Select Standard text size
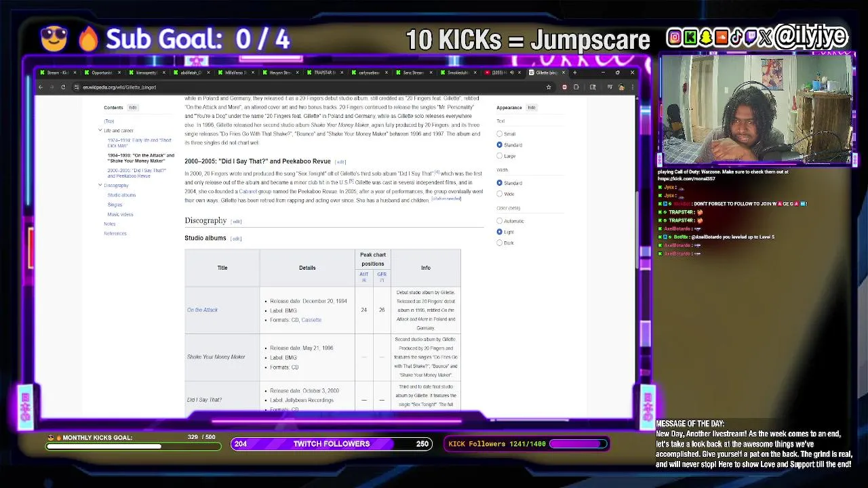The image size is (868, 488). tap(500, 145)
